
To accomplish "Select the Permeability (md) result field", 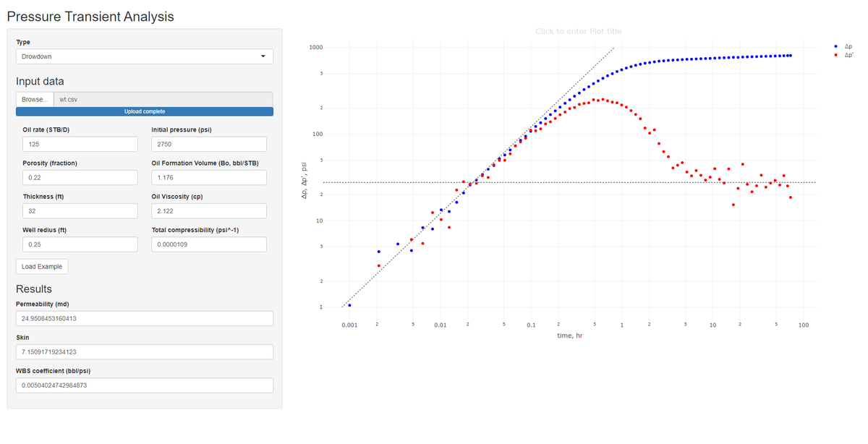I will (145, 318).
